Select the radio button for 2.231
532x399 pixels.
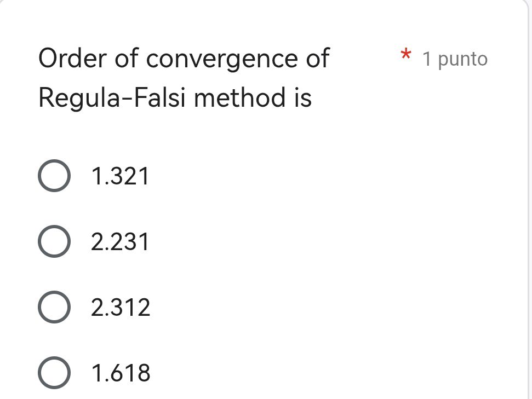coord(54,241)
